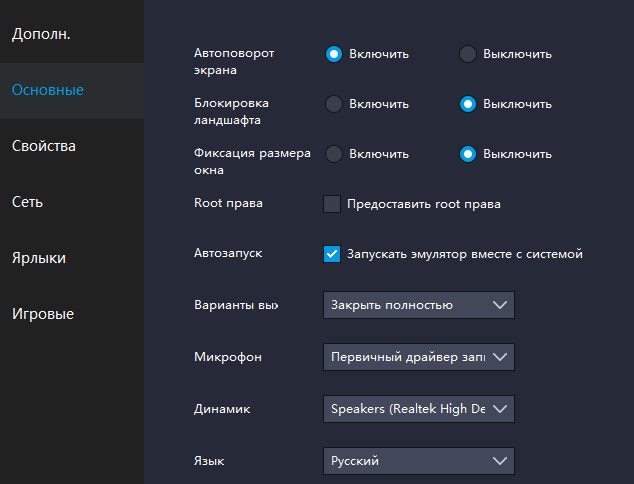634x484 pixels.
Task: Change the Язык dropdown from Русский
Action: (x=418, y=461)
